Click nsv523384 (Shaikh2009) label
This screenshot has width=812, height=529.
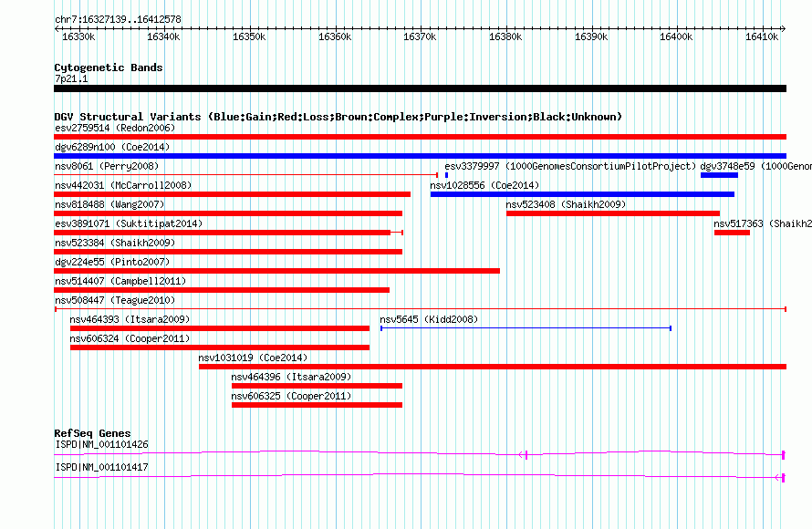[x=115, y=243]
